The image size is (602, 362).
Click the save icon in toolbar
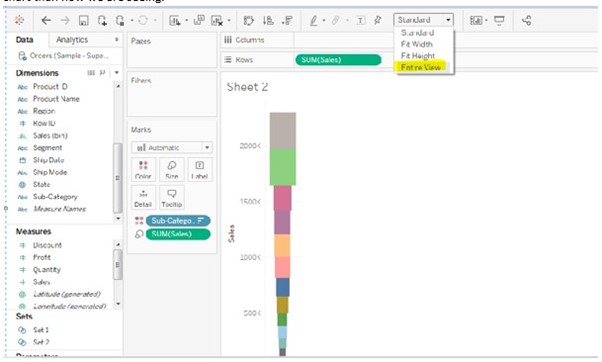pos(83,20)
